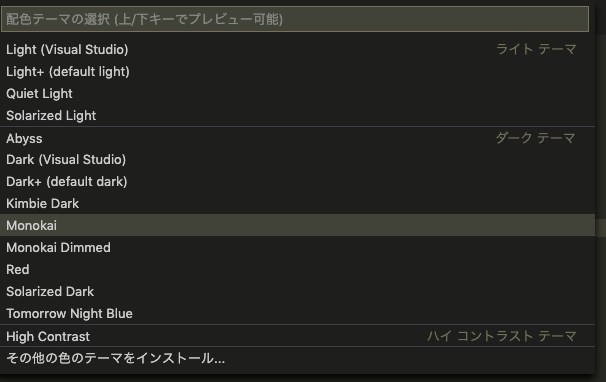Select the Kimbie Dark theme
Viewport: 606px width, 382px height.
(297, 203)
